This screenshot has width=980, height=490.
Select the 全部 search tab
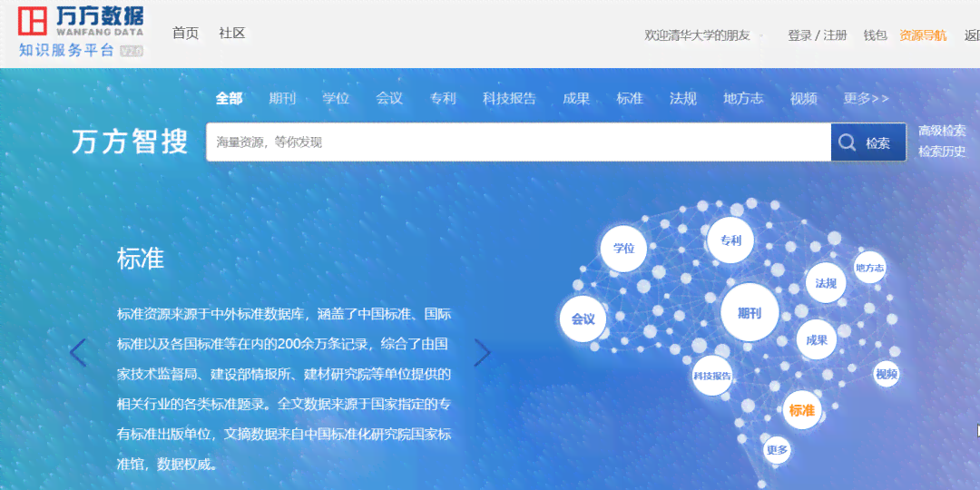[229, 98]
